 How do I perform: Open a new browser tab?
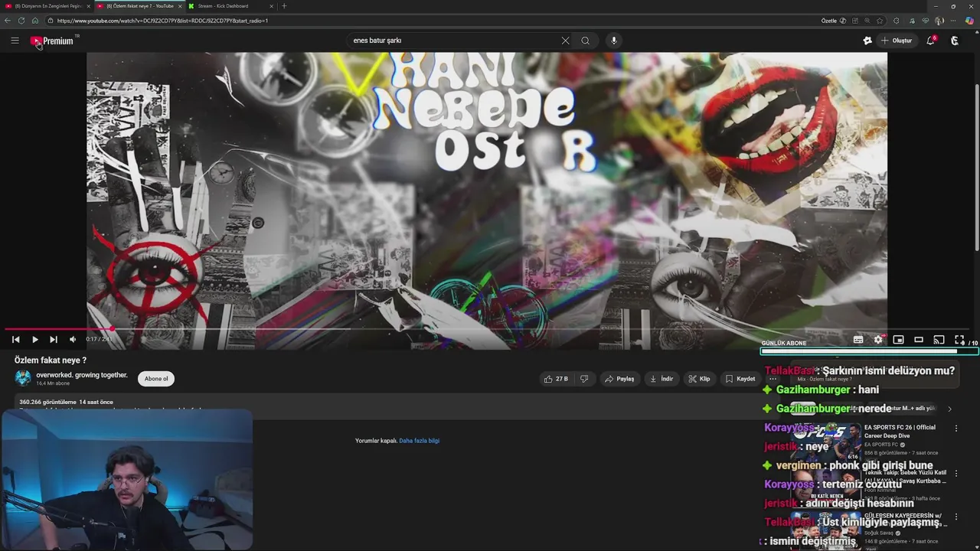[x=284, y=6]
